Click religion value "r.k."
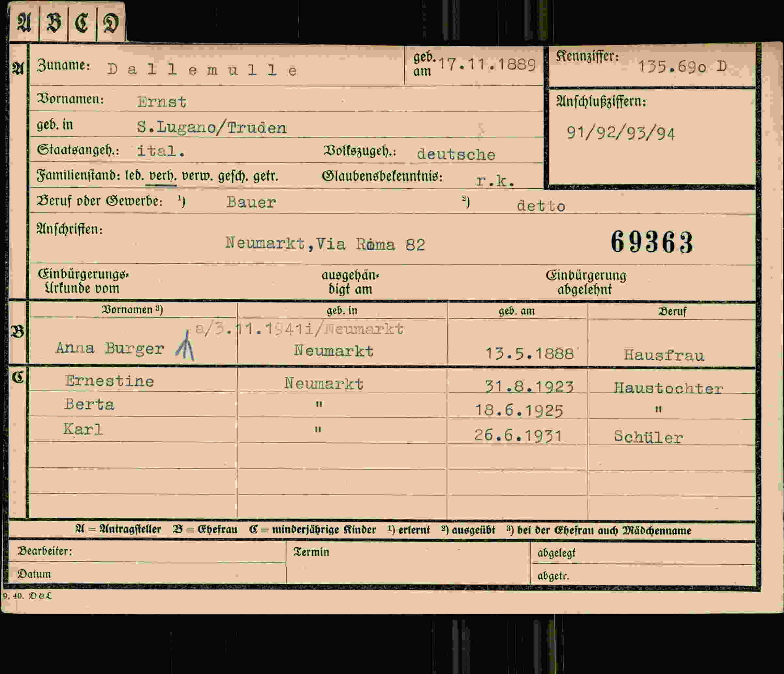The width and height of the screenshot is (784, 674). (x=495, y=180)
